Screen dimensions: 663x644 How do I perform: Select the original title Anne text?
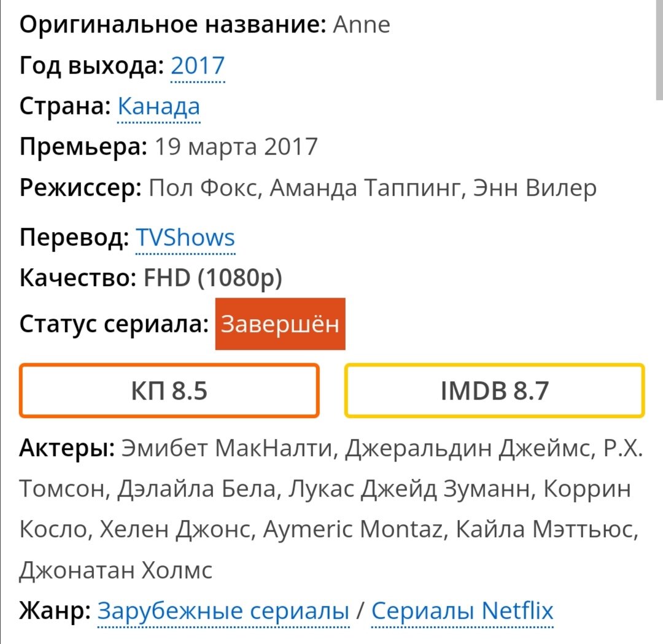click(x=361, y=25)
